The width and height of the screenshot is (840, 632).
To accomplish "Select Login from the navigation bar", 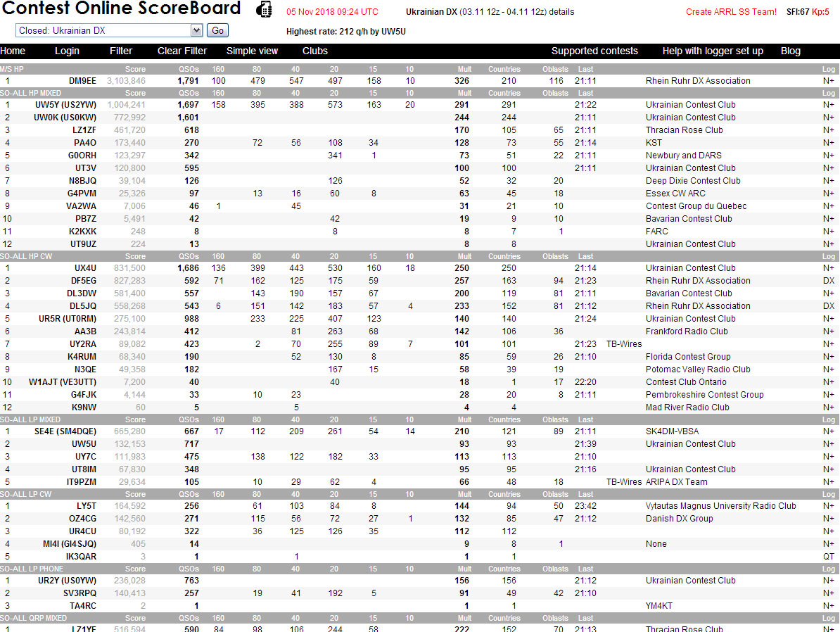I will pos(67,50).
